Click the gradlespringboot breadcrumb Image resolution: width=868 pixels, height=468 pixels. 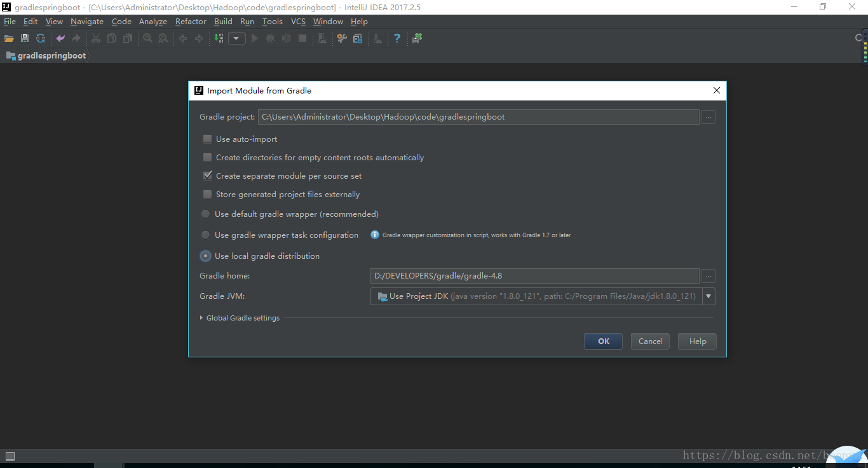[x=46, y=56]
